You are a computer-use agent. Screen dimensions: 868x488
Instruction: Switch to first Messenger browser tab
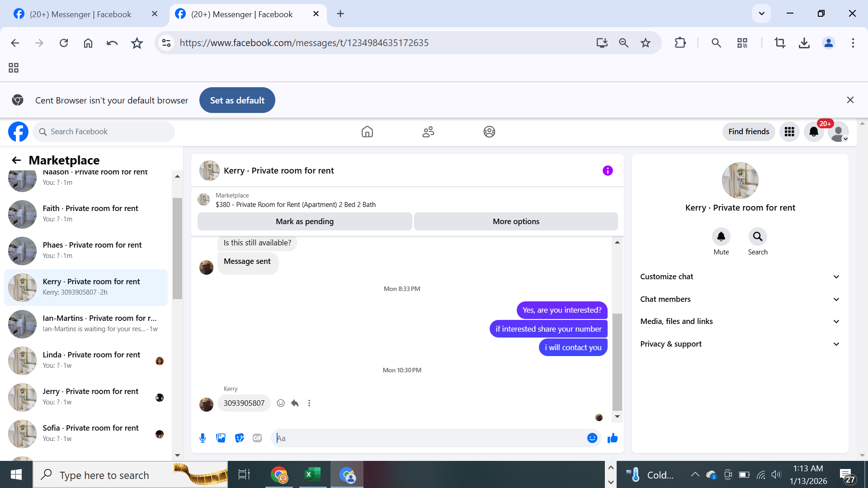point(81,14)
